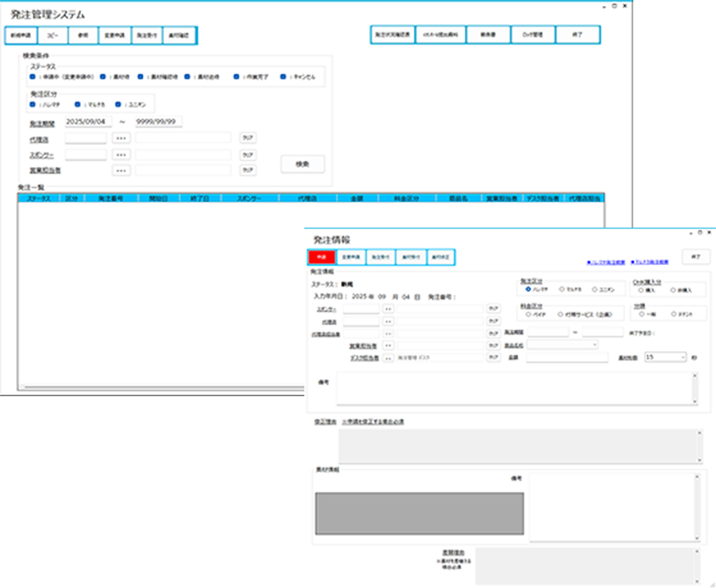716x588 pixels.
Task: Click the 発注期間 start date field
Action: pyautogui.click(x=89, y=122)
